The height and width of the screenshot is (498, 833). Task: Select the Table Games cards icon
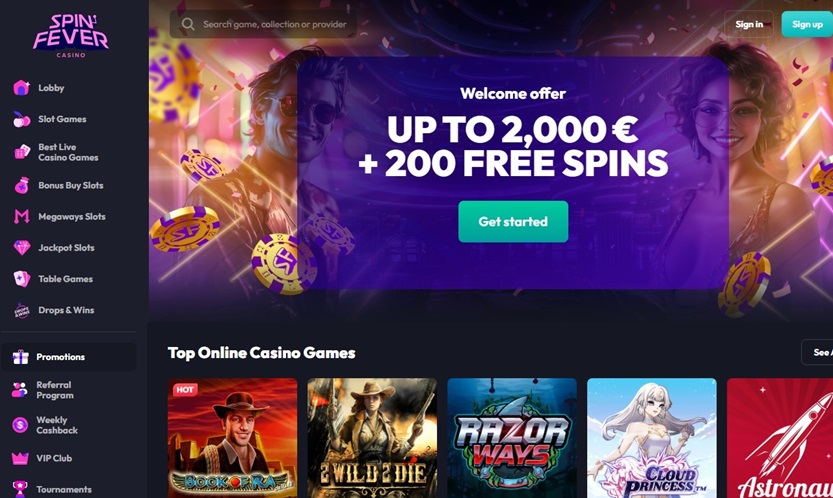pyautogui.click(x=21, y=278)
